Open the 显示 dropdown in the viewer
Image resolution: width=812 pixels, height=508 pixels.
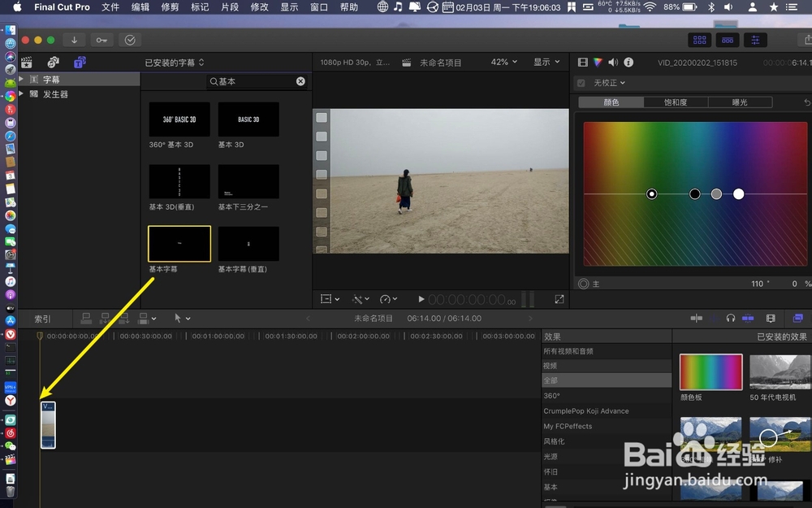[x=546, y=62]
